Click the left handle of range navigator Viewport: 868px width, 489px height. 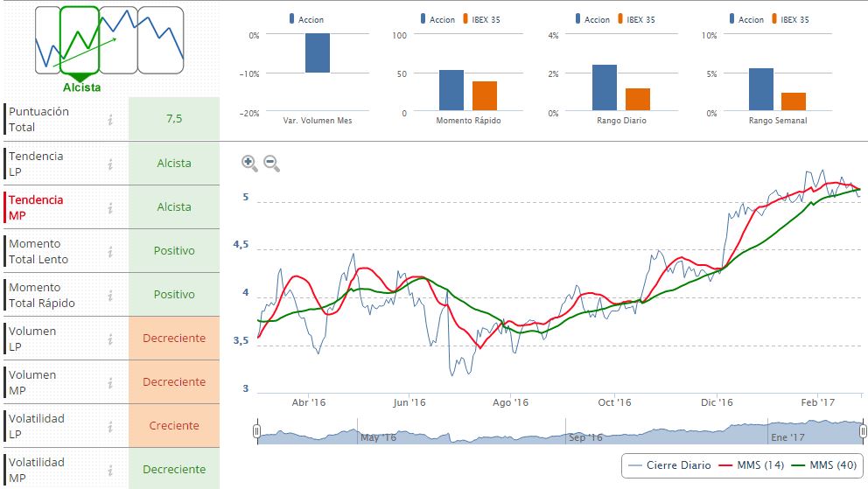click(257, 431)
